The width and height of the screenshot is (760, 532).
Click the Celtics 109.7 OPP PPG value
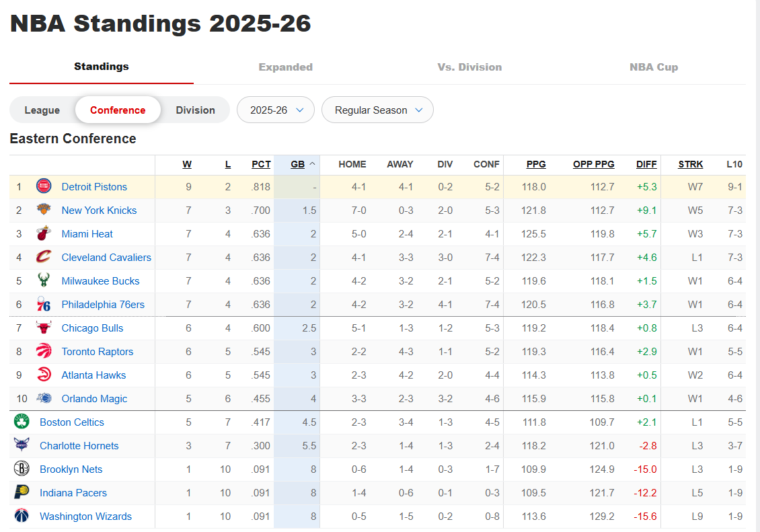click(601, 422)
